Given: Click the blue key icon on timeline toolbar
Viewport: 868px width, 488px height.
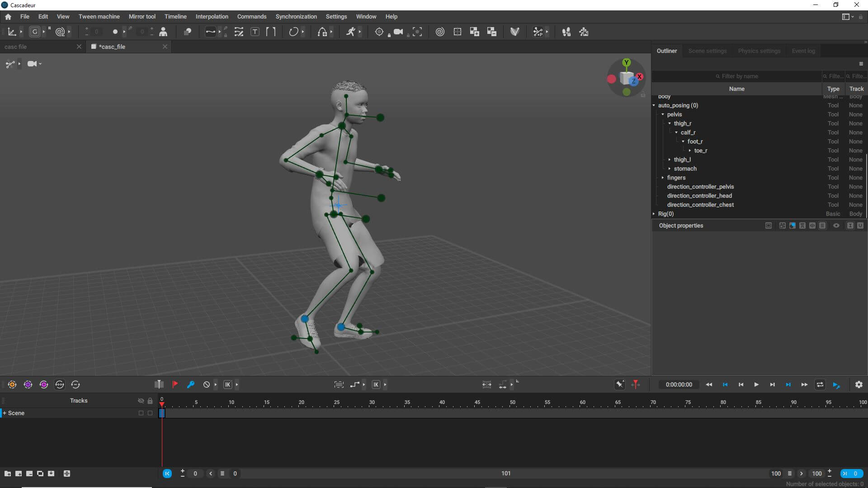Looking at the screenshot, I should pyautogui.click(x=191, y=385).
